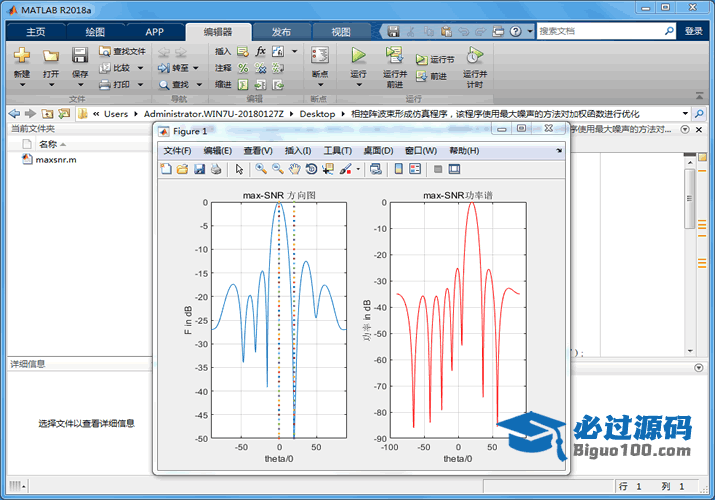Click Desktop in the folder path bar
Viewport: 715px width, 500px height.
pos(317,114)
